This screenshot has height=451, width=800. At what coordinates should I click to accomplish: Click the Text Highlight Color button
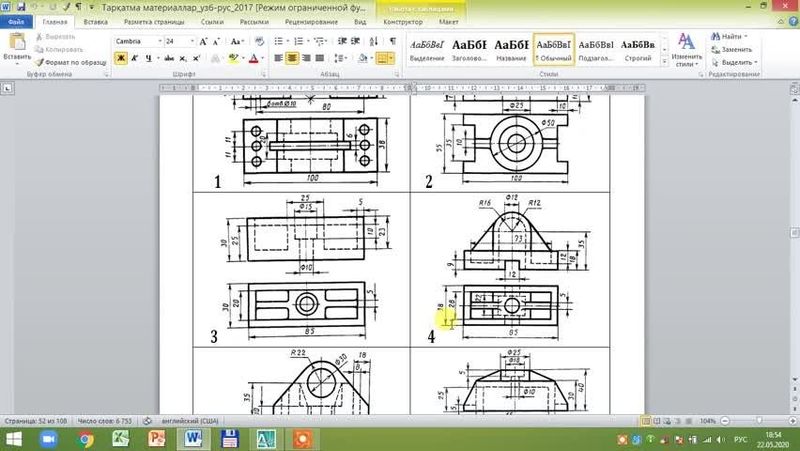point(233,58)
